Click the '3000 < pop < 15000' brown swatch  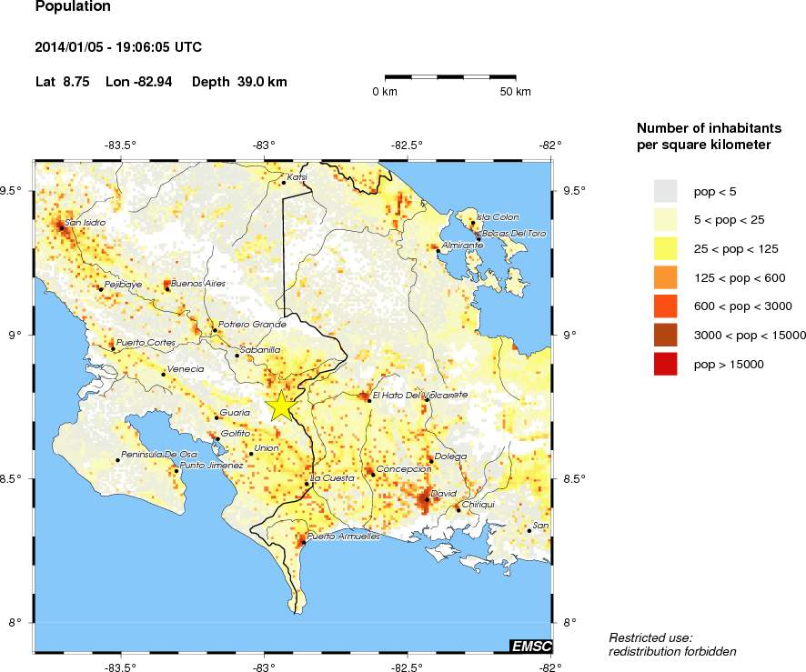click(x=666, y=336)
